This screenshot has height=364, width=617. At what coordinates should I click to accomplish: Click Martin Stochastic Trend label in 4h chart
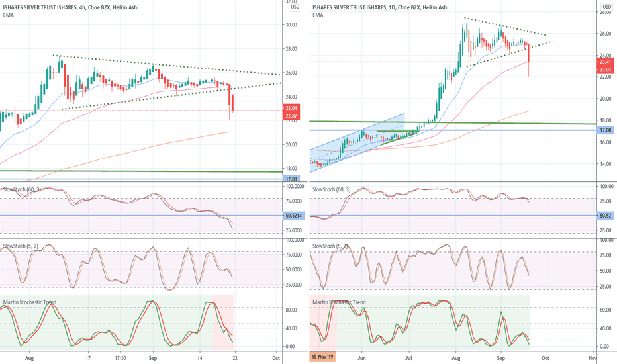[x=30, y=302]
